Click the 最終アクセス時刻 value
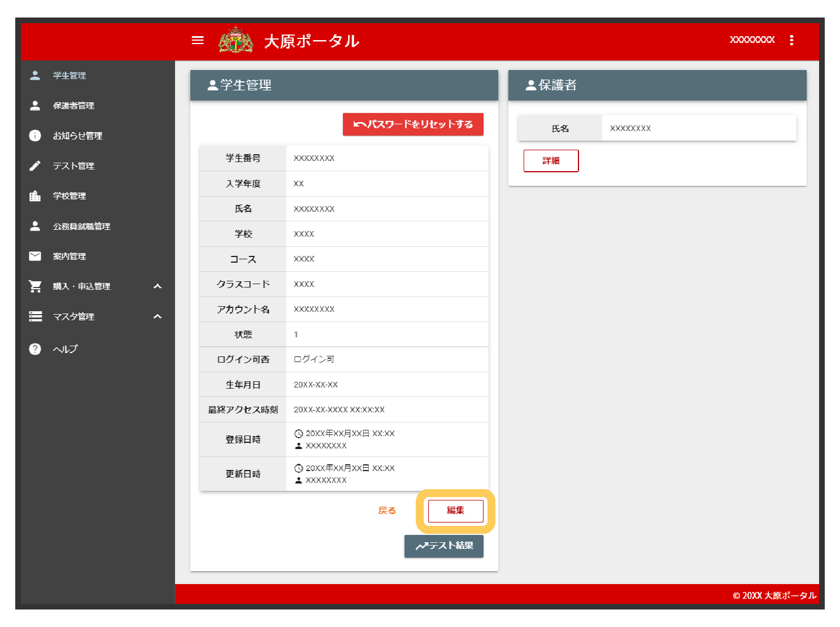 tap(339, 410)
